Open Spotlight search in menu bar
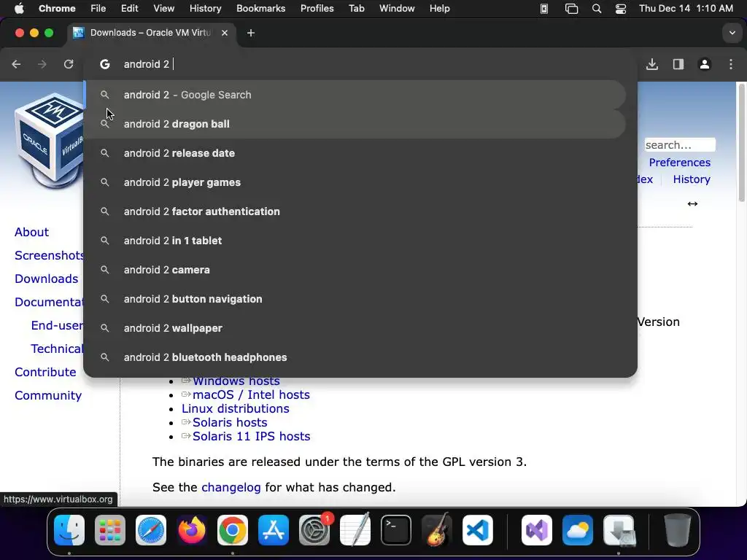 tap(597, 9)
